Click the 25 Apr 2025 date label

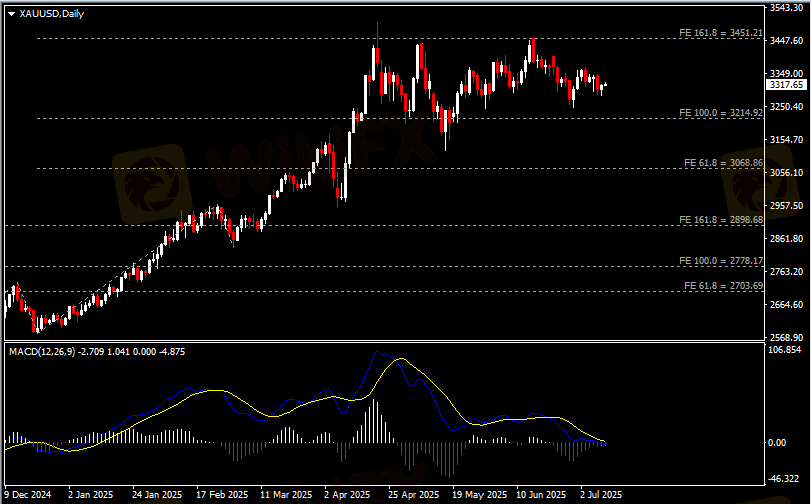pyautogui.click(x=413, y=495)
